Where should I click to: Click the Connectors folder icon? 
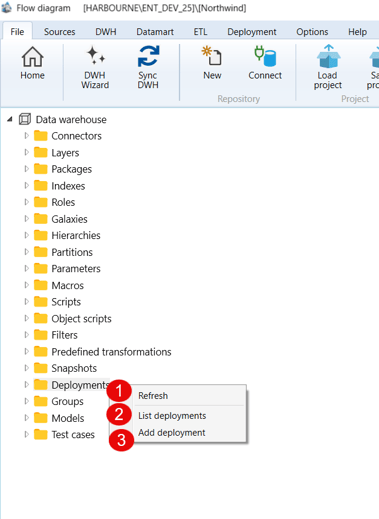(41, 136)
